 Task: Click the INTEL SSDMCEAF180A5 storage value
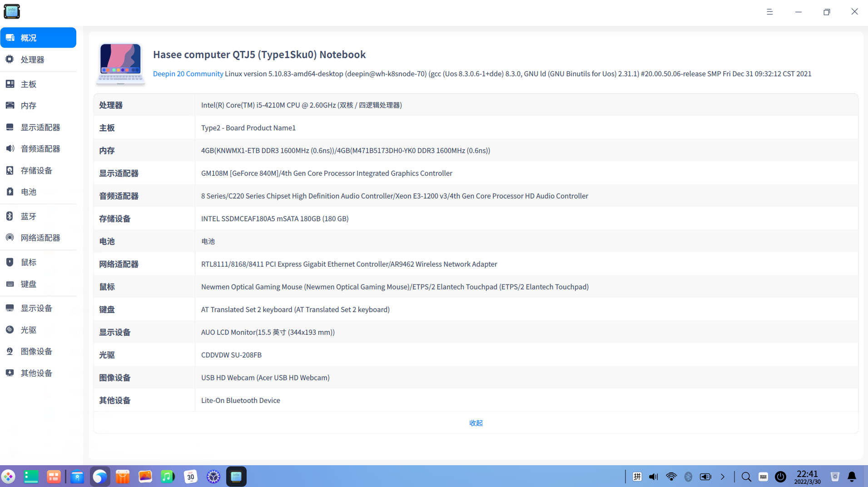click(275, 219)
